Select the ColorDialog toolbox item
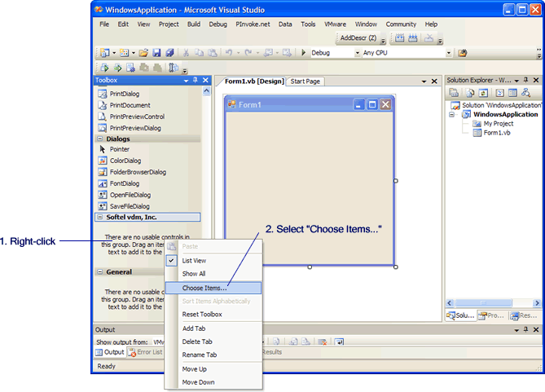 [x=125, y=161]
